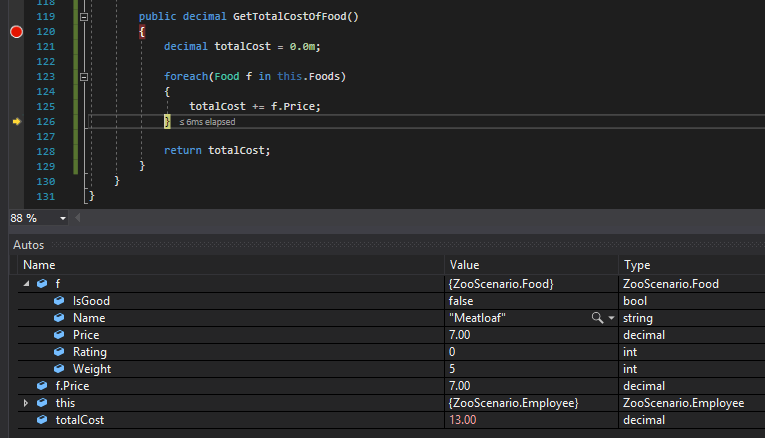This screenshot has width=765, height=438.
Task: Click the cube icon beside IsGood
Action: pos(59,301)
